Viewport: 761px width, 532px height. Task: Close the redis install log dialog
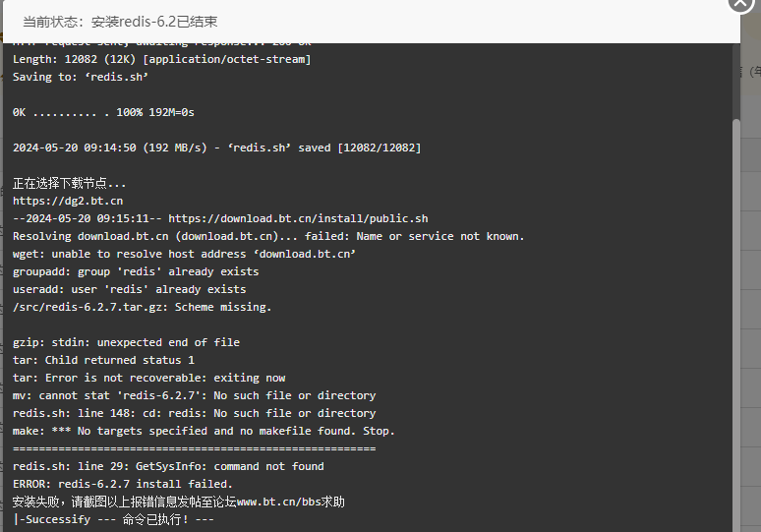pyautogui.click(x=740, y=2)
